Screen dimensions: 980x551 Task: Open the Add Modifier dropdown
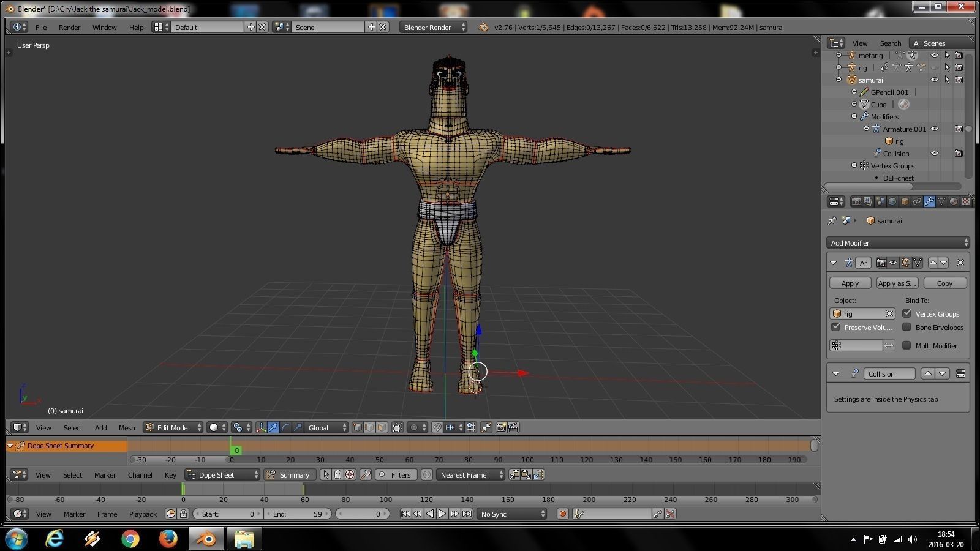[898, 242]
